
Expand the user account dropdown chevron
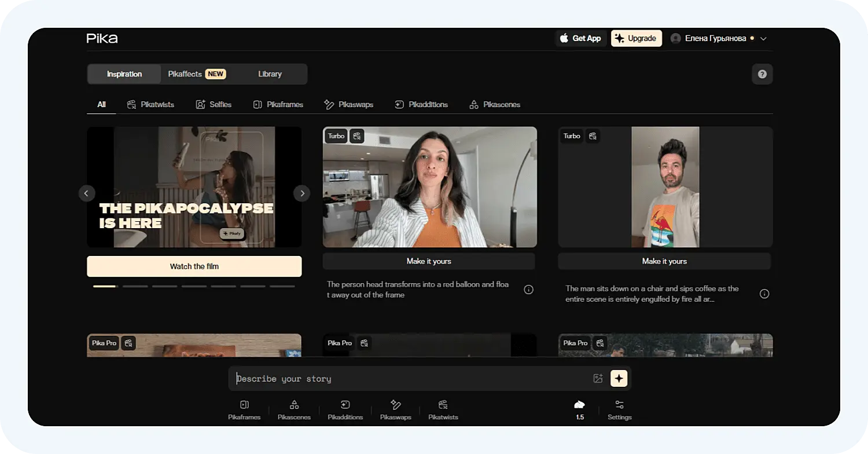[763, 39]
